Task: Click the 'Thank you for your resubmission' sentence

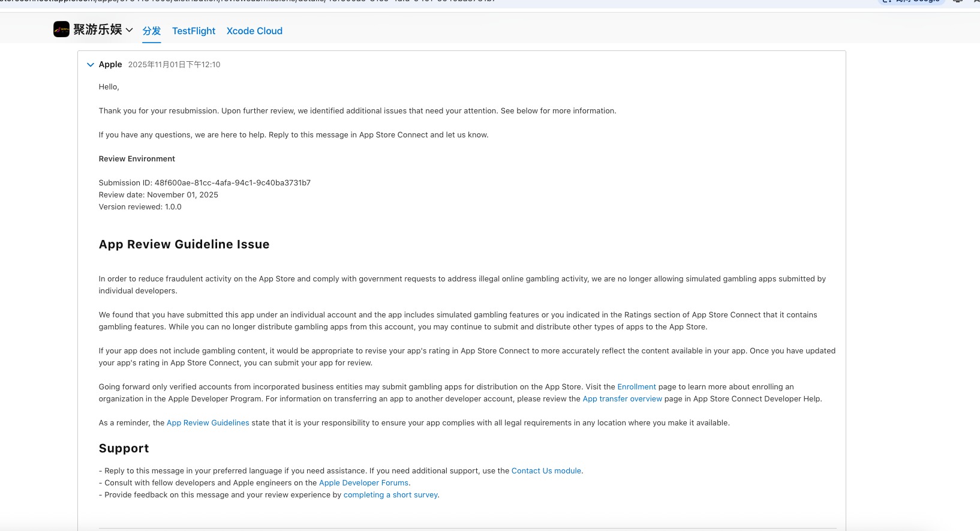Action: (x=357, y=111)
